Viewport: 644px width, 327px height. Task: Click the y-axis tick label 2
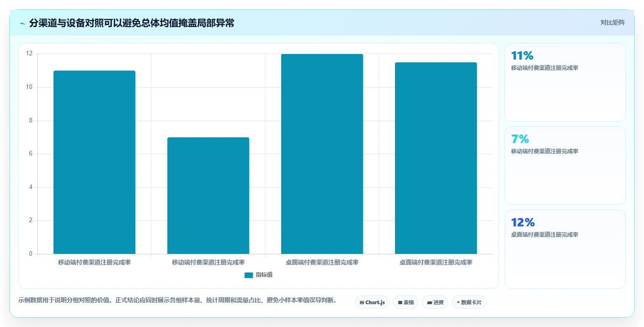tap(31, 220)
